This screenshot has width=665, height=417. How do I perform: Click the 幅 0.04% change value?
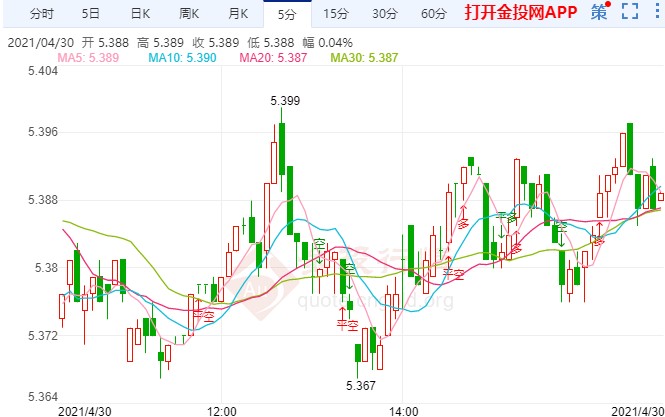click(x=327, y=42)
